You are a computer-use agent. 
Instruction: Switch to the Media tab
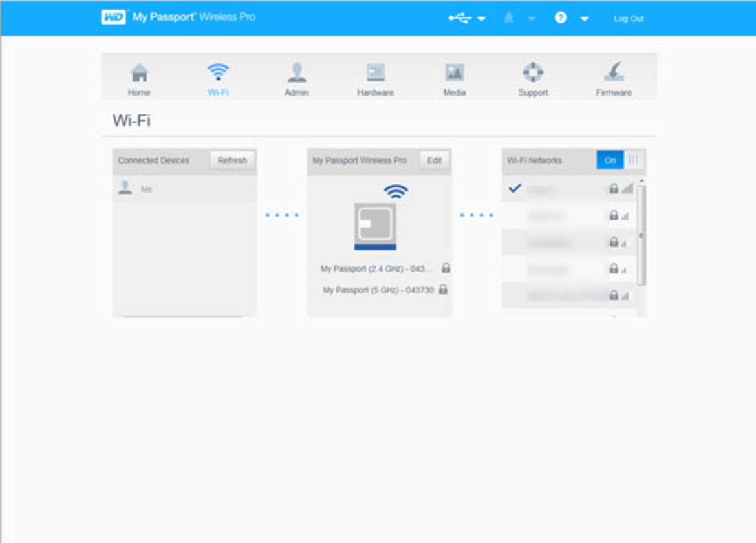click(454, 80)
